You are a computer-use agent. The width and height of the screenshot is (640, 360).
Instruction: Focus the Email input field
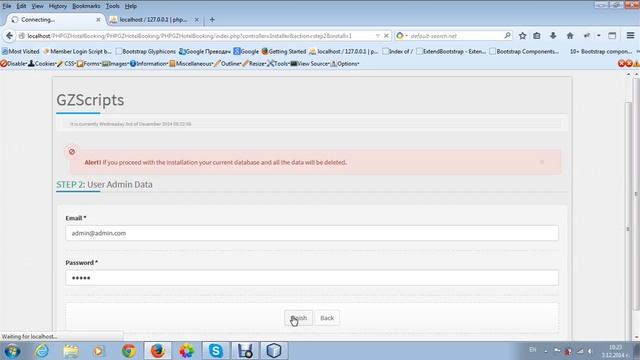point(312,233)
